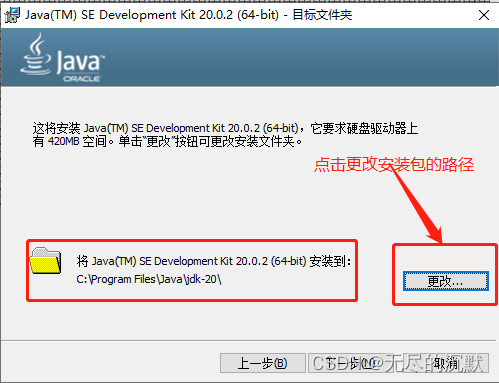Click the installer icon in the title bar
This screenshot has width=499, height=383.
pyautogui.click(x=13, y=15)
